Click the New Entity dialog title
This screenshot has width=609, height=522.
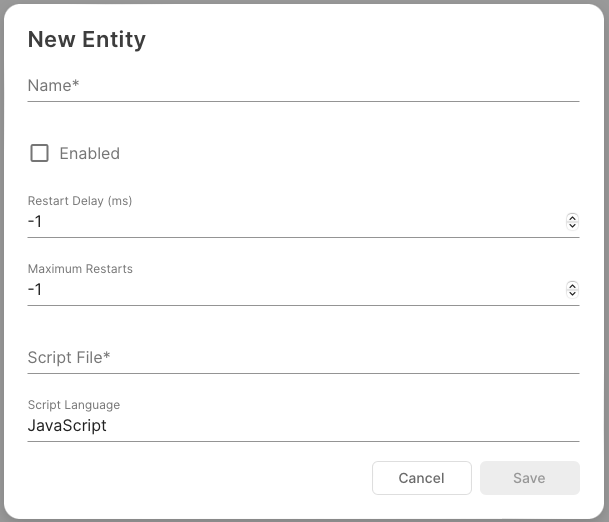(87, 40)
